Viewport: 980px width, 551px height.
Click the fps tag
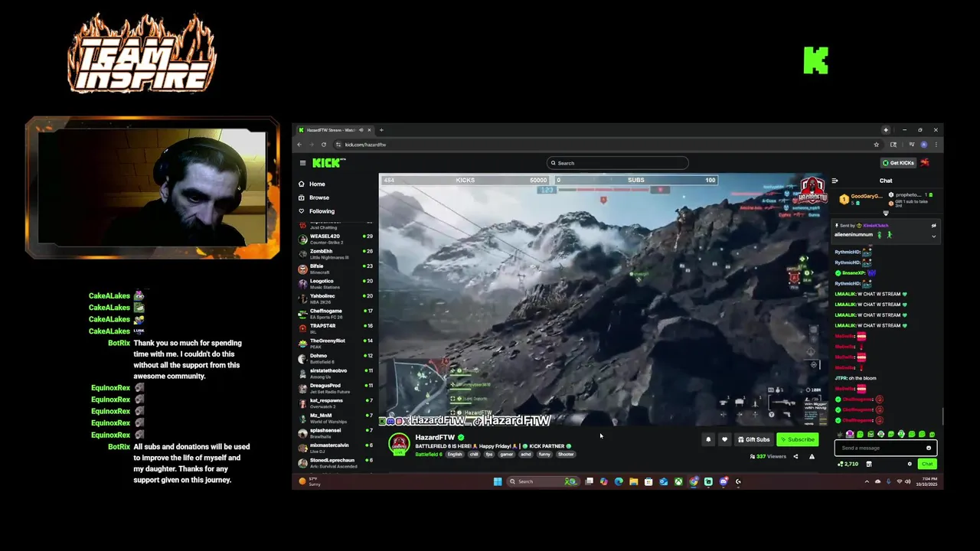click(489, 455)
